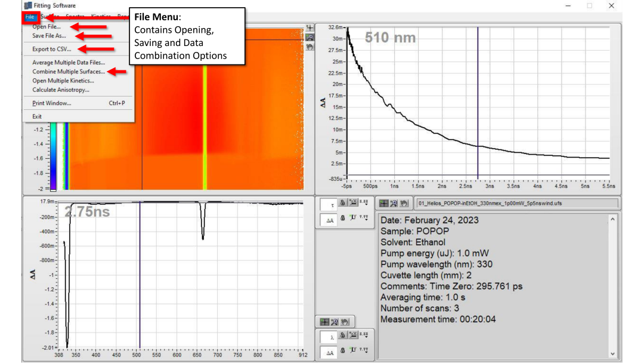Click the "Averaging time: 1.0 s" line

[x=423, y=297]
